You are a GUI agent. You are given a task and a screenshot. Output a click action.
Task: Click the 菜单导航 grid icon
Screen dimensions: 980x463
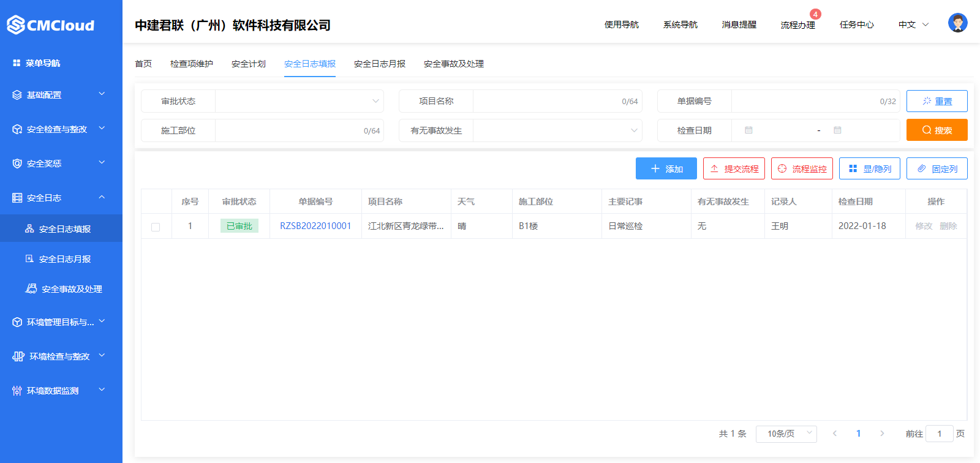click(17, 63)
